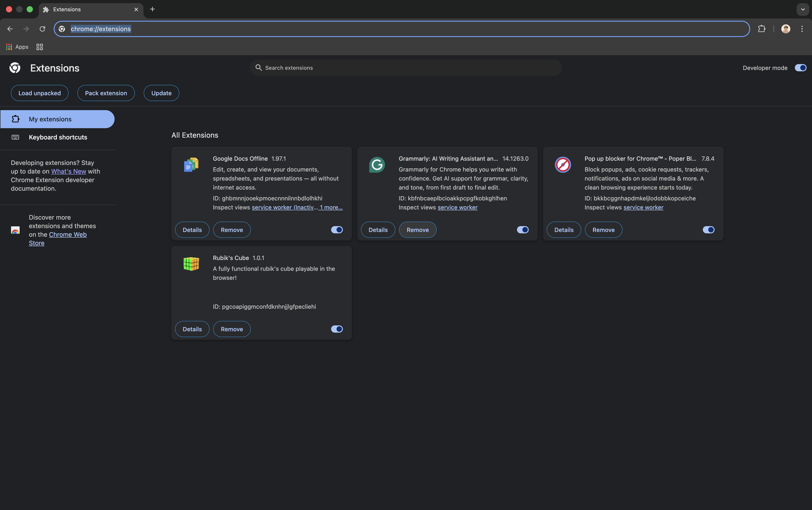Image resolution: width=812 pixels, height=510 pixels.
Task: Open Details for Pop up blocker
Action: click(x=564, y=230)
